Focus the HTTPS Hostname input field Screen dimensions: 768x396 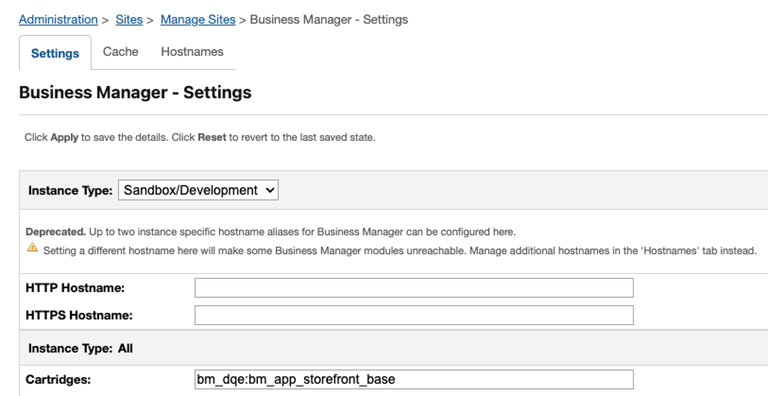(x=414, y=315)
